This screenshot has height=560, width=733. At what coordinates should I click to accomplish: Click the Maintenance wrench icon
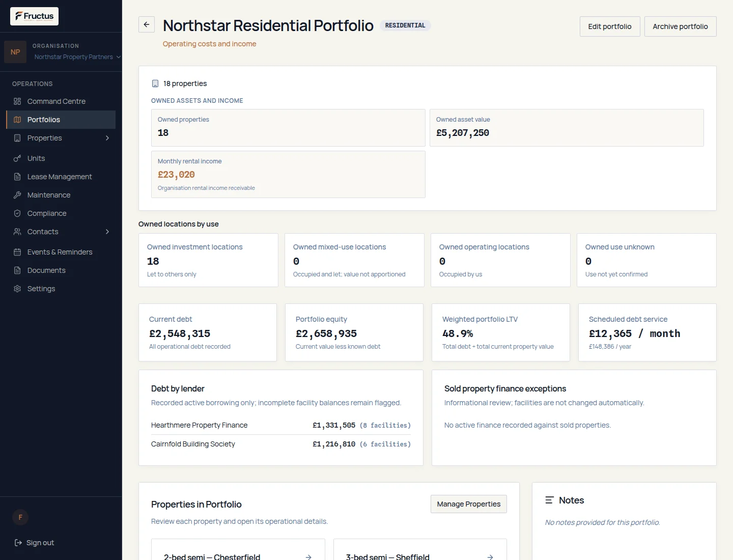[17, 195]
